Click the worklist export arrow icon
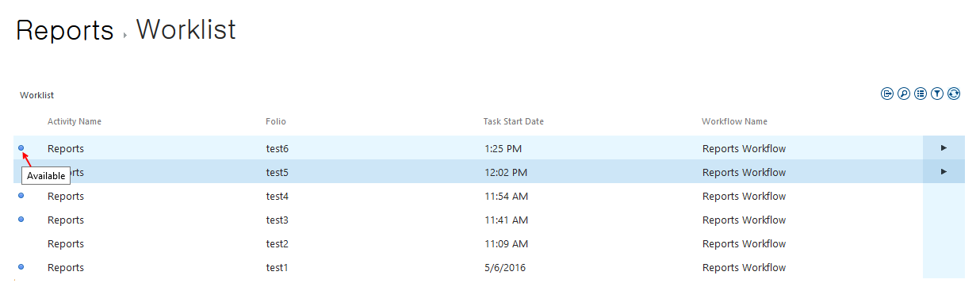980x306 pixels. 887,94
